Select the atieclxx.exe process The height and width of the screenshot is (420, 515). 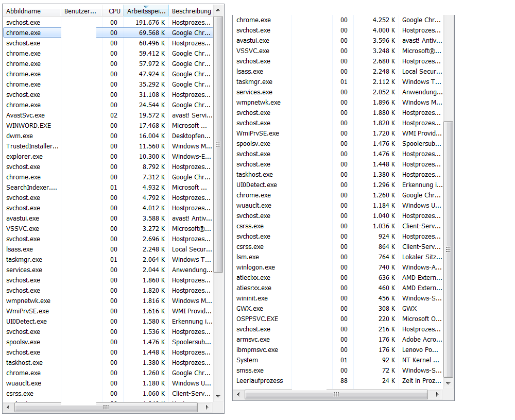pos(338,277)
